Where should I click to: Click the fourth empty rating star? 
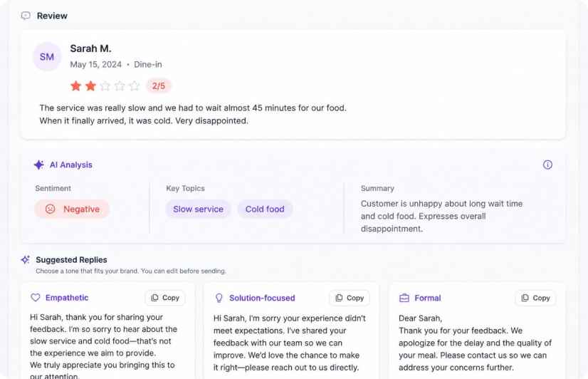click(120, 86)
